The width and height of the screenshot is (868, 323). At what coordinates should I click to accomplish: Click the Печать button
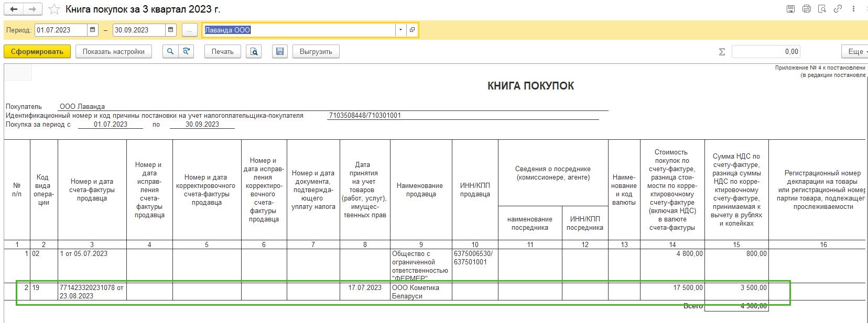223,51
